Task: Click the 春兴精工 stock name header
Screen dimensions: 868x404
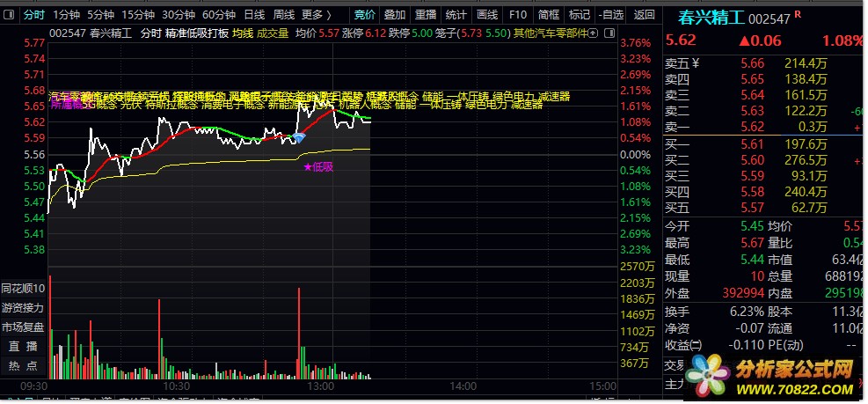Action: [x=711, y=18]
